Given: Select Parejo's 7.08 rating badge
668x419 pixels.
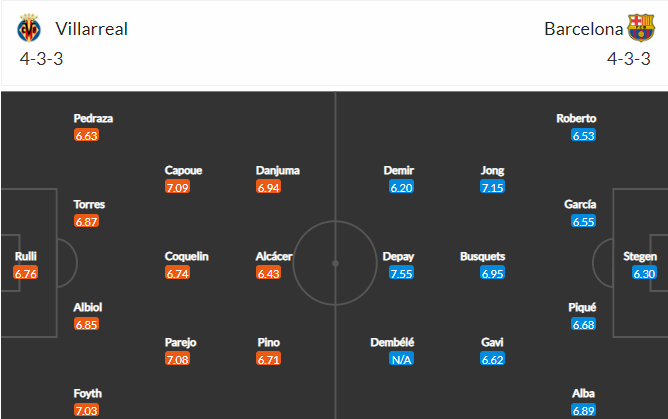Looking at the screenshot, I should [x=177, y=359].
